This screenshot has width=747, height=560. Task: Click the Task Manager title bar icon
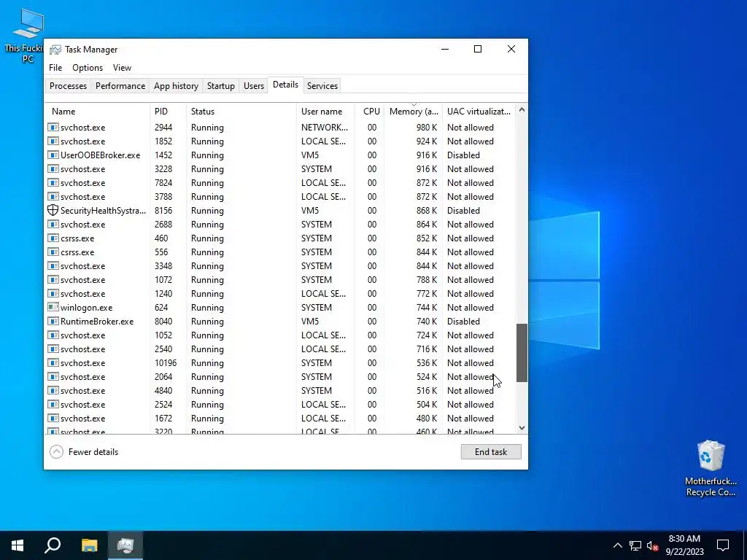coord(55,50)
